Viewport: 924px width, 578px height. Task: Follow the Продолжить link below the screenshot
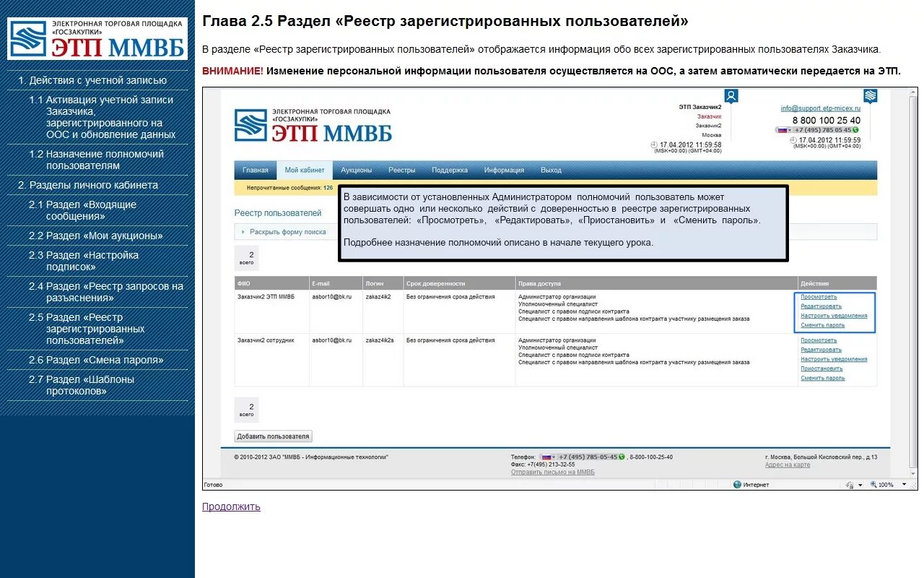tap(231, 506)
